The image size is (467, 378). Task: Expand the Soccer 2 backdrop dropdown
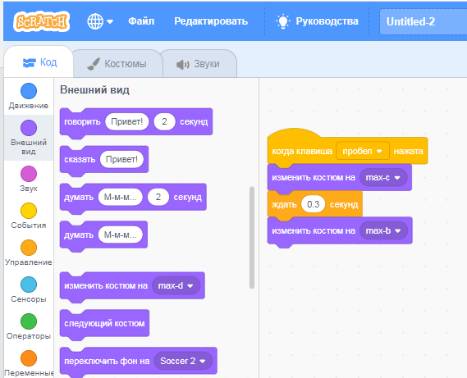click(183, 361)
